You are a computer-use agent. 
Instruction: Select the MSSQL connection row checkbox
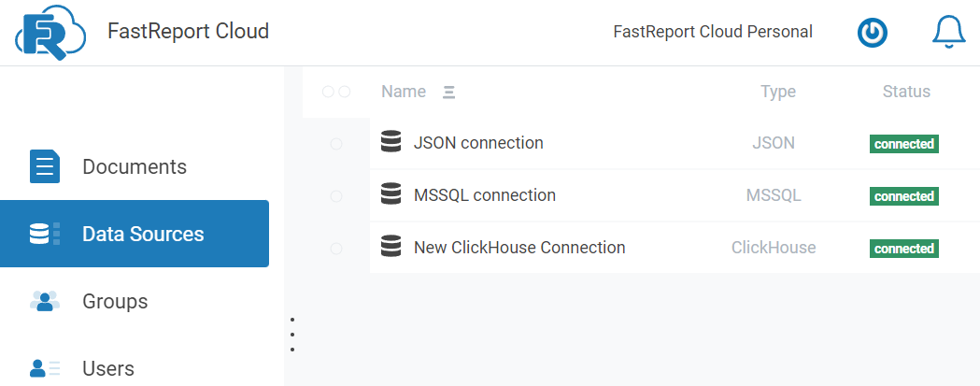click(336, 195)
